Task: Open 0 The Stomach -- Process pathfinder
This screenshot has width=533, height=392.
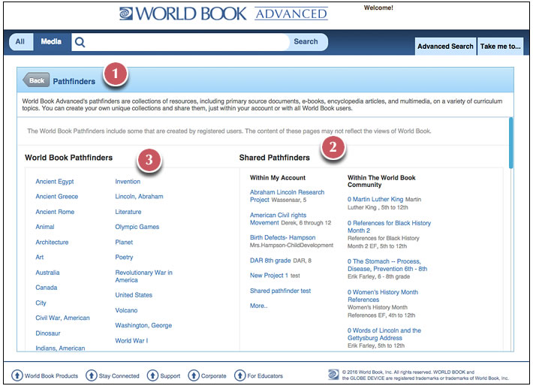Action: click(x=387, y=265)
